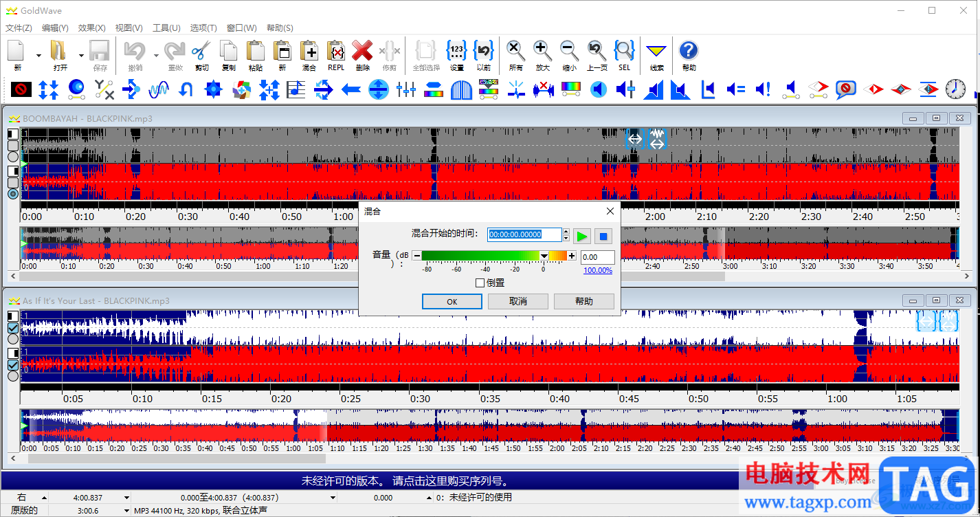980x517 pixels.
Task: Click the Delete (删除) red X icon
Action: tap(363, 51)
